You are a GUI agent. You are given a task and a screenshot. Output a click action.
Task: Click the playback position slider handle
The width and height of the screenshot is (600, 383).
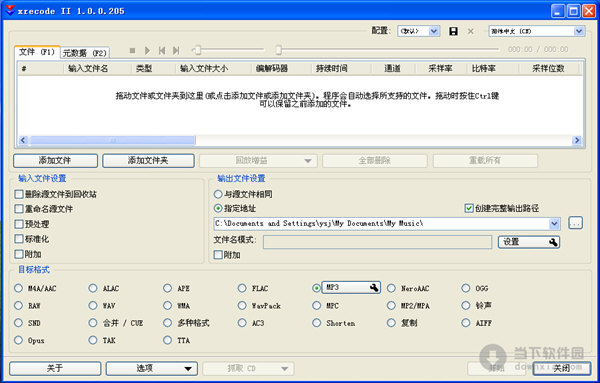(279, 50)
